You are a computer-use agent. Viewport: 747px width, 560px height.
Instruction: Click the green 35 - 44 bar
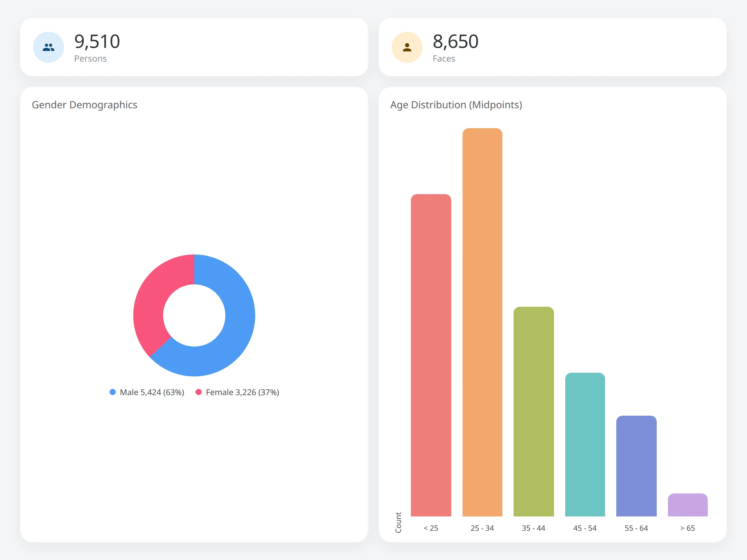(533, 412)
